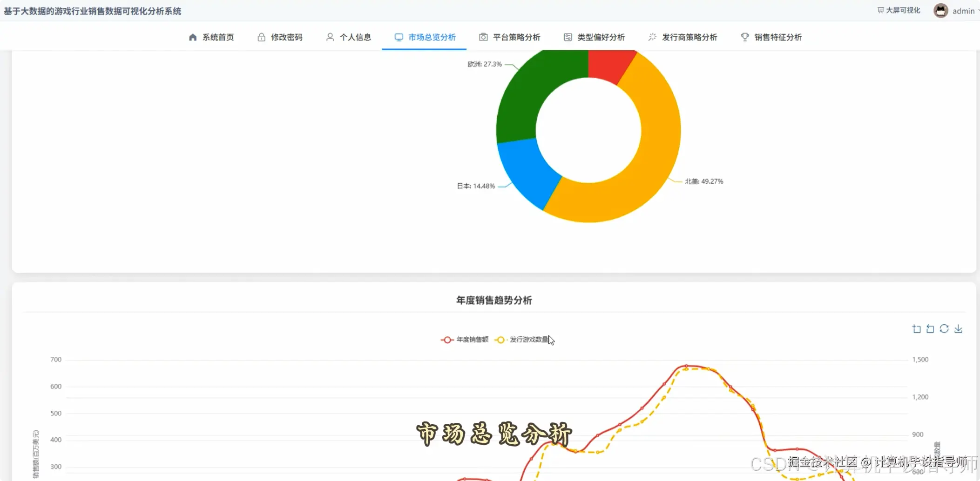Toggle the 年度销售额 legend series
The image size is (980, 481).
tap(465, 340)
